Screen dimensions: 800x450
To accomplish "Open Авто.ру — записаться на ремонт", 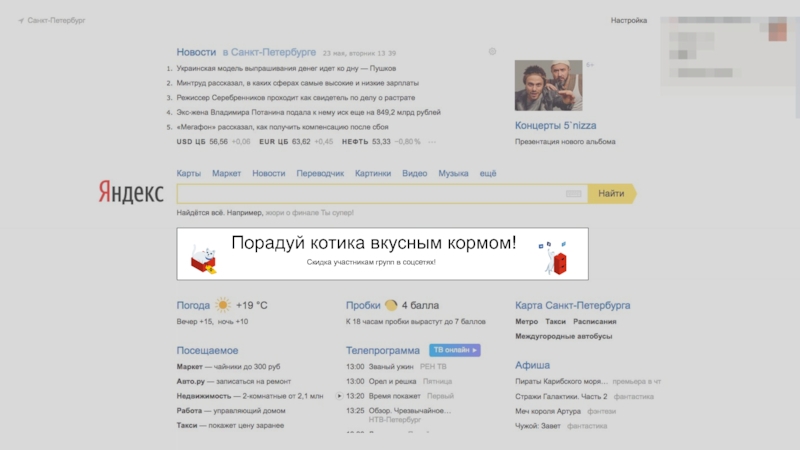I will pyautogui.click(x=234, y=381).
